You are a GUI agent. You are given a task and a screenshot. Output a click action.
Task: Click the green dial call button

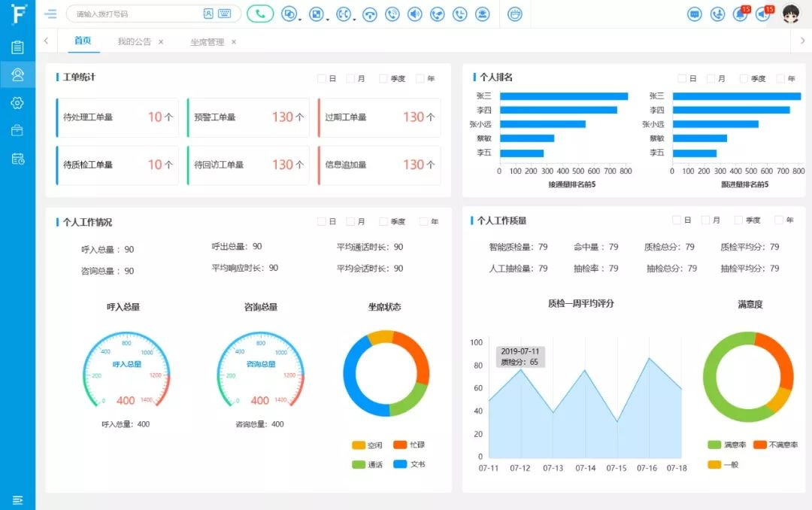coord(259,14)
